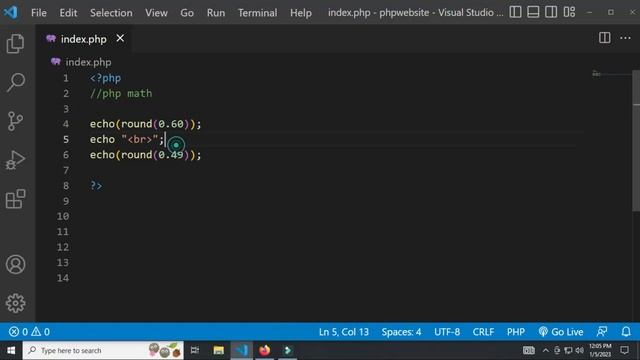Click the editor minimap

[x=610, y=74]
